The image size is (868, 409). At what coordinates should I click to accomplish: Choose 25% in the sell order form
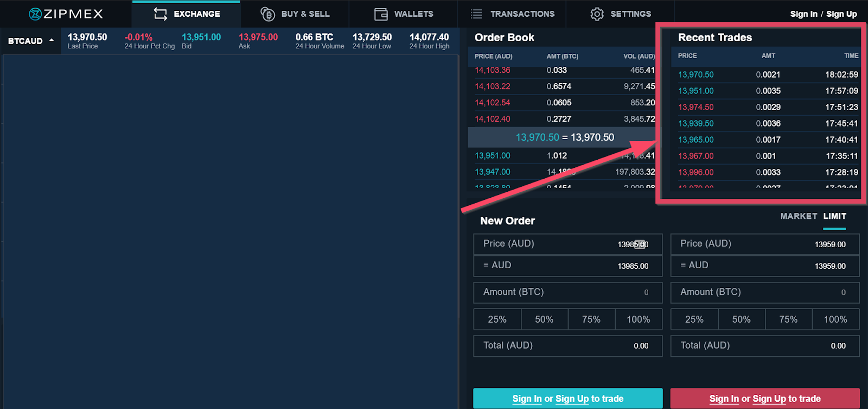[x=694, y=319]
